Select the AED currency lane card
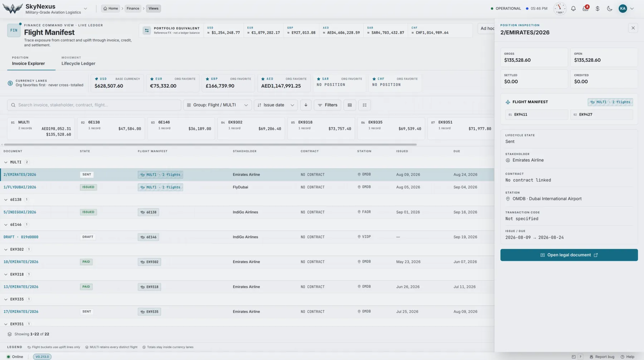Viewport: 644px width, 360px height. pos(284,83)
